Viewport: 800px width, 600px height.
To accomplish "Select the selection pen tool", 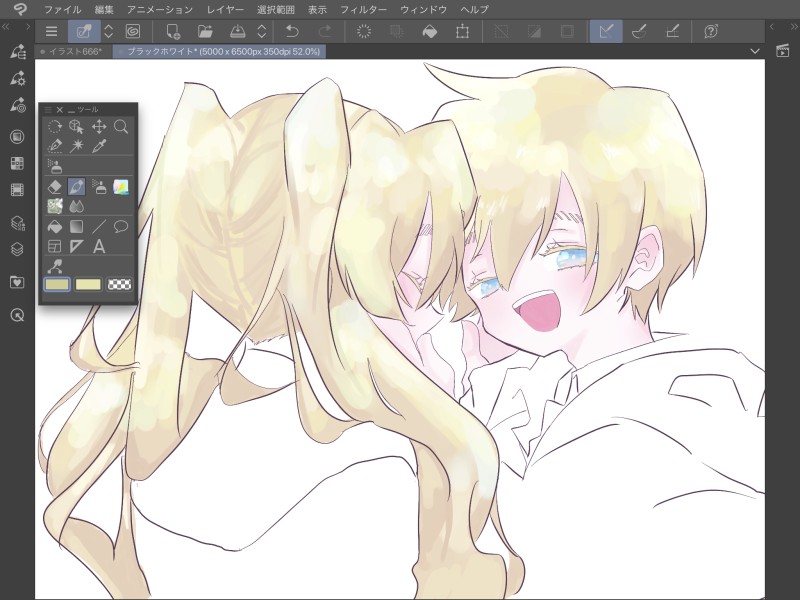I will pyautogui.click(x=55, y=146).
